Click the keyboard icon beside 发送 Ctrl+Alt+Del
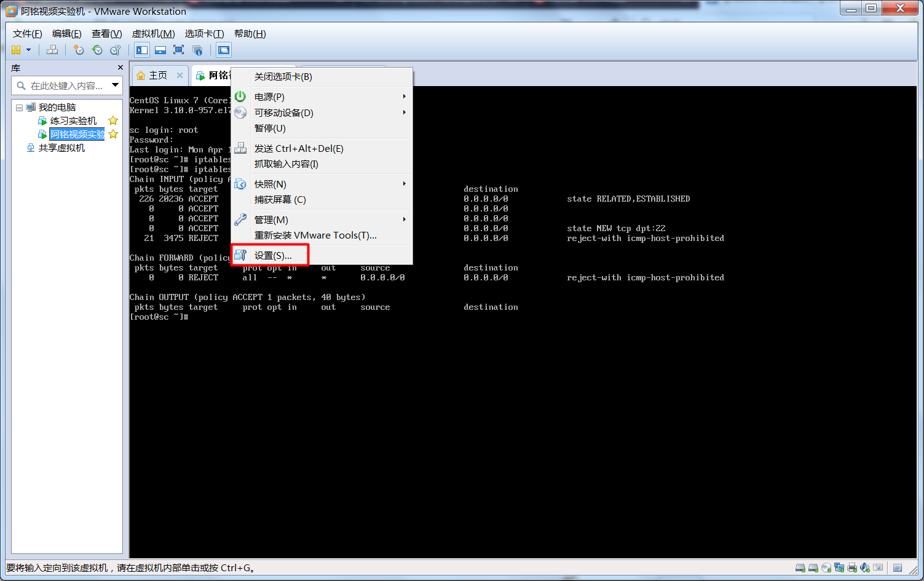Image resolution: width=924 pixels, height=581 pixels. click(240, 148)
